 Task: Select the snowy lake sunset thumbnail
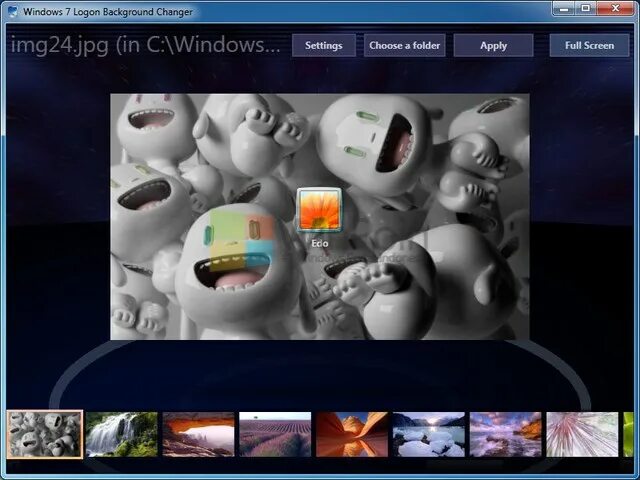coord(429,434)
